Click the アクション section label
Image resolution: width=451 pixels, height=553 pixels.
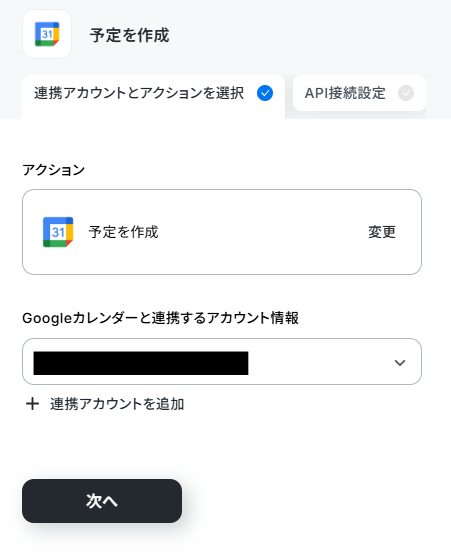pos(53,170)
